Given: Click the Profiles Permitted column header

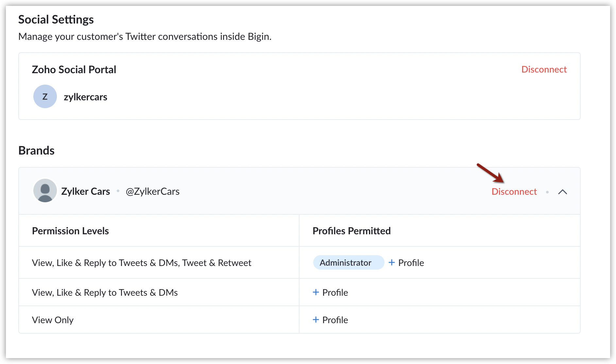Looking at the screenshot, I should coord(351,231).
